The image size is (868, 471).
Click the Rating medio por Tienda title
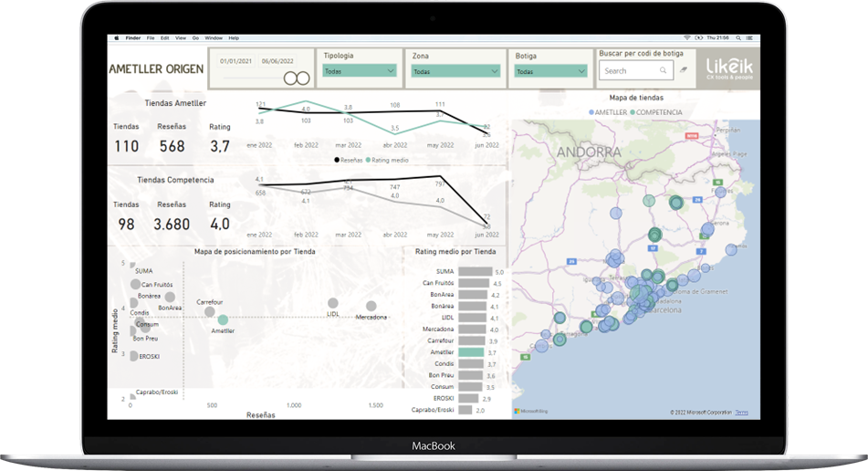pyautogui.click(x=455, y=251)
